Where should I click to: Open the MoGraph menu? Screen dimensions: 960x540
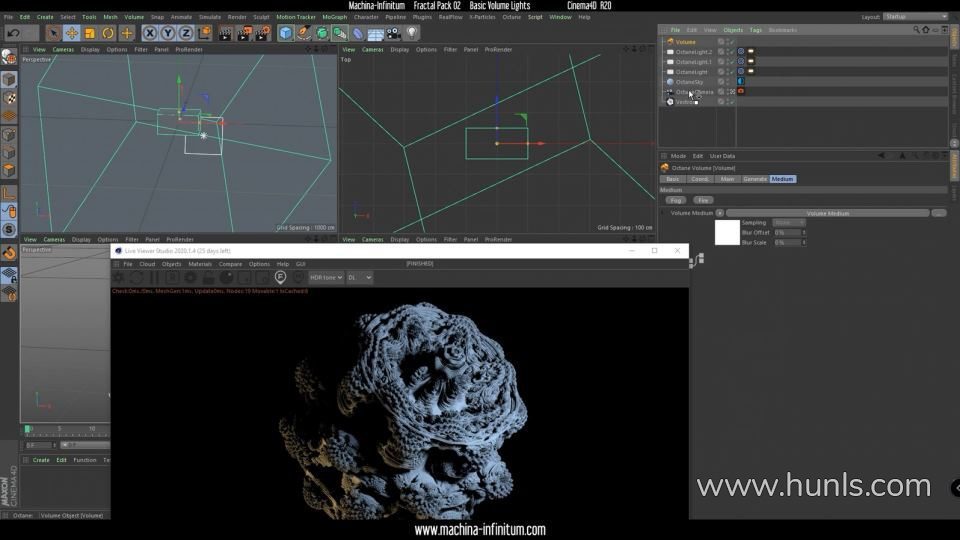[x=334, y=17]
